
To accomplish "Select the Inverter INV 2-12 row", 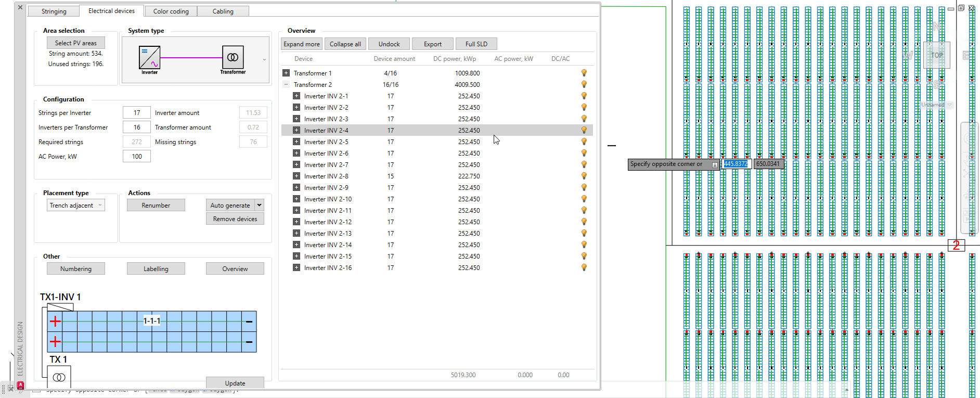I will point(328,222).
